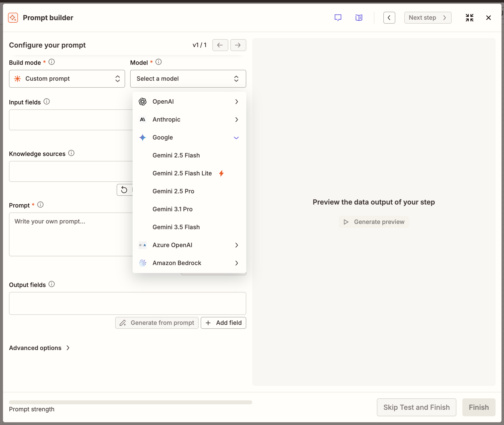504x425 pixels.
Task: Click the Add field button
Action: pyautogui.click(x=223, y=323)
